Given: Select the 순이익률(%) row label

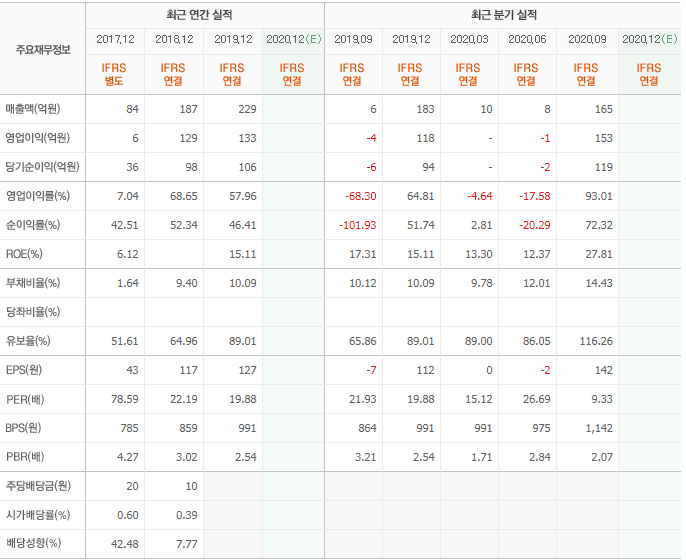Looking at the screenshot, I should pos(33,225).
